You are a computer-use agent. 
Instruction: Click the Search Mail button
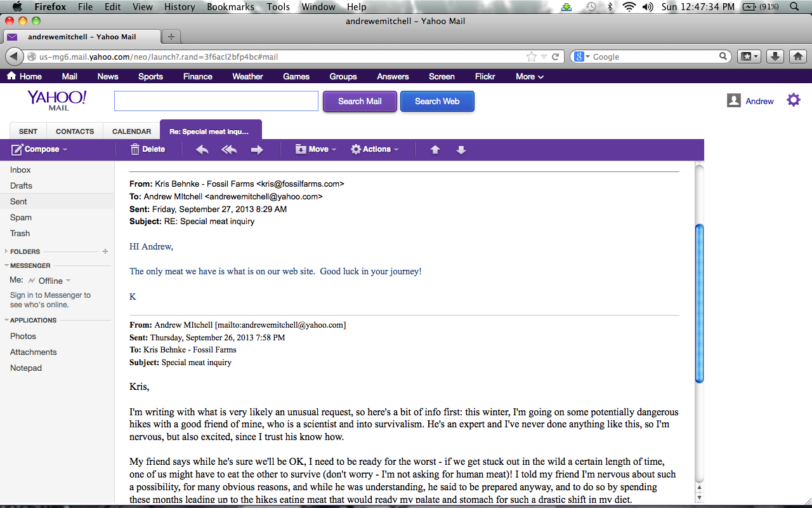[x=360, y=101]
